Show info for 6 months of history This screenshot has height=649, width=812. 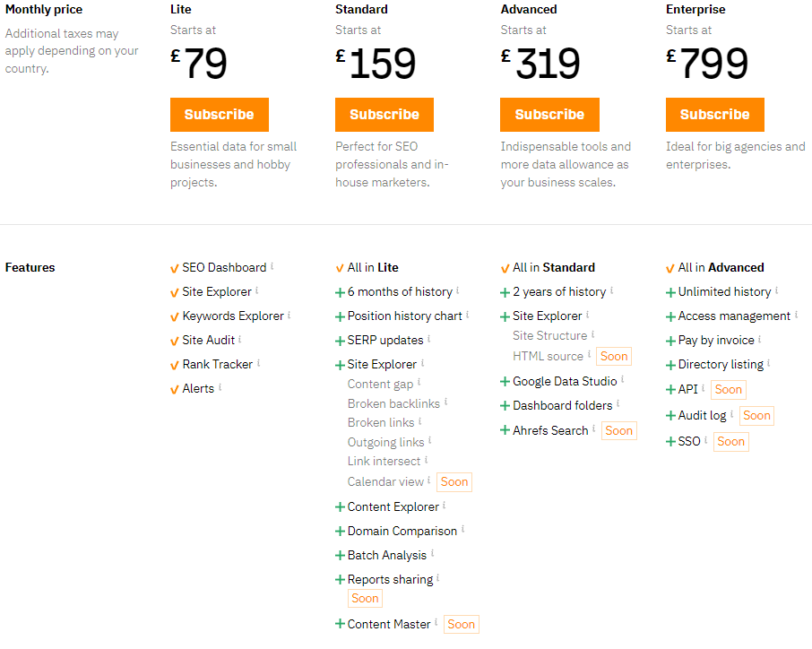coord(458,290)
